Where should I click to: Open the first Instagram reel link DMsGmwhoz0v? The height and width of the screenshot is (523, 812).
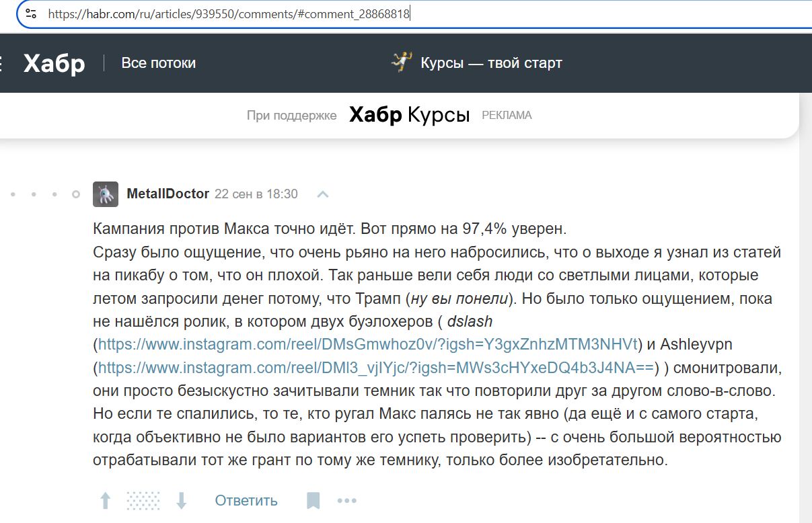click(367, 345)
